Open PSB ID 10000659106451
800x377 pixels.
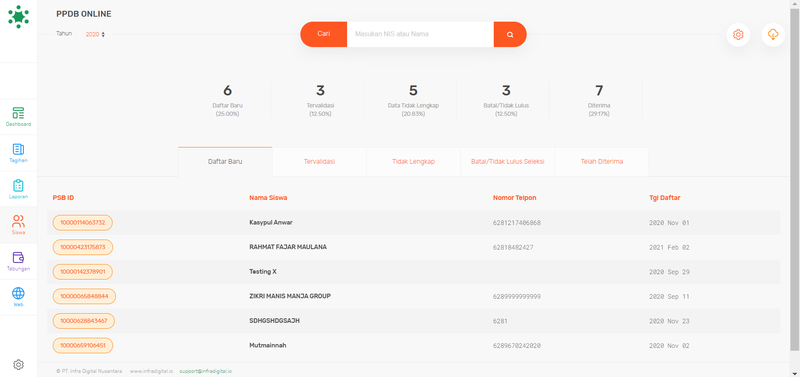pos(83,345)
